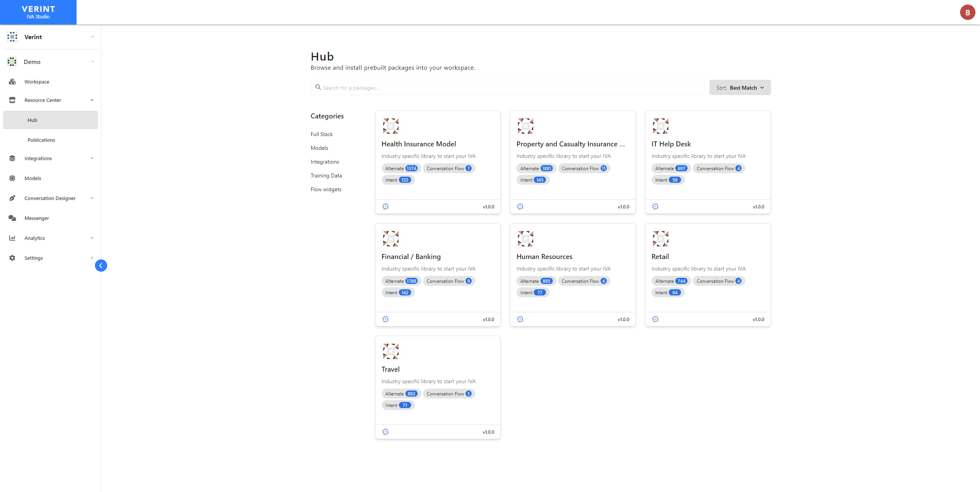
Task: Click the Verint IVA Studio logo
Action: pos(38,12)
